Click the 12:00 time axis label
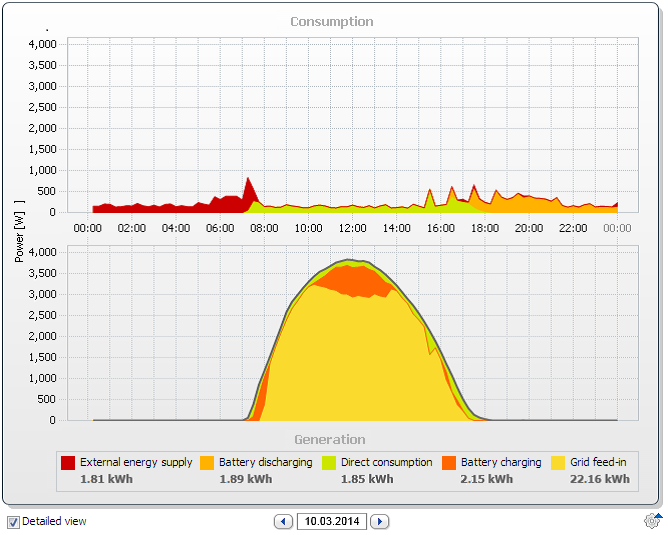The width and height of the screenshot is (668, 535). 352,228
